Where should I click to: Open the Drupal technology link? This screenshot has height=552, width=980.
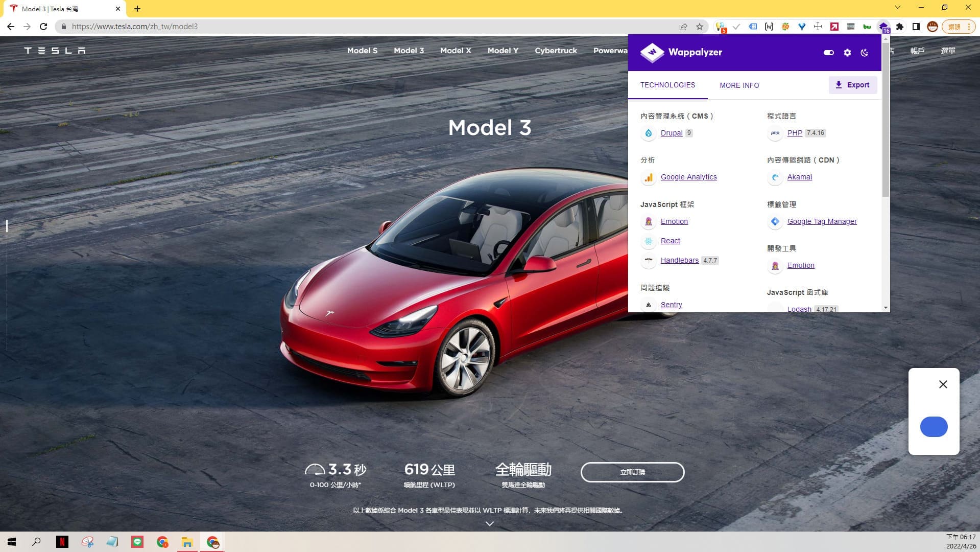[671, 133]
